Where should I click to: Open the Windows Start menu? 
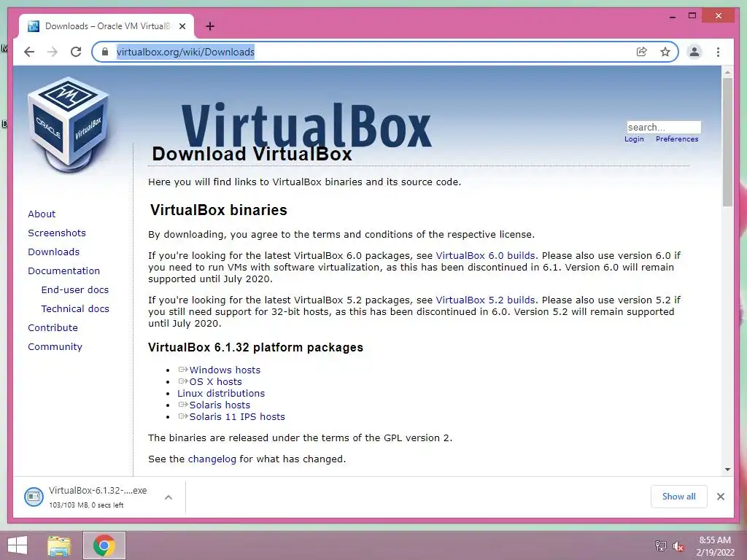coord(18,545)
